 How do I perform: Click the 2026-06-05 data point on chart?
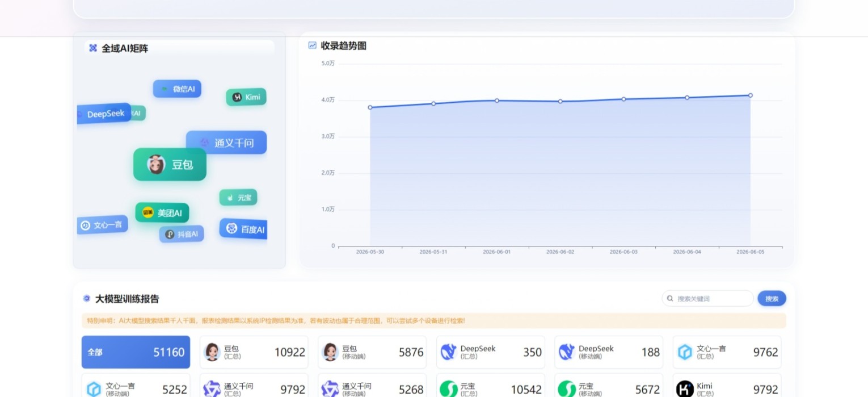pos(751,95)
